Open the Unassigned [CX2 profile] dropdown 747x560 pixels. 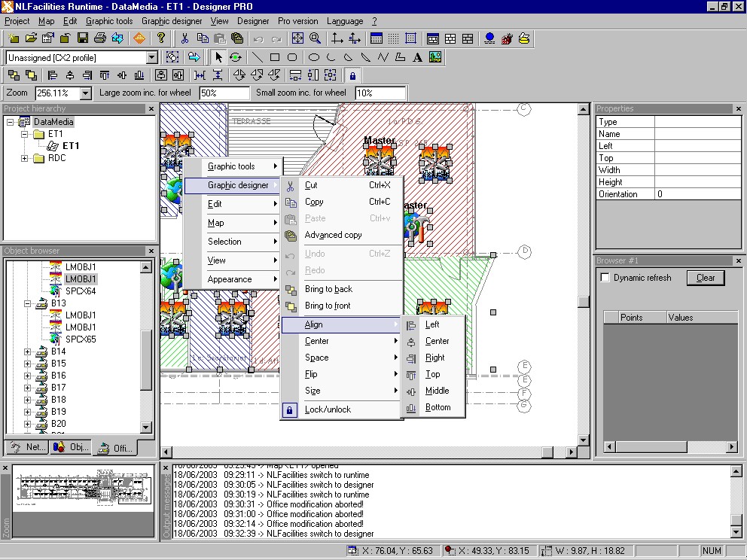pos(151,57)
